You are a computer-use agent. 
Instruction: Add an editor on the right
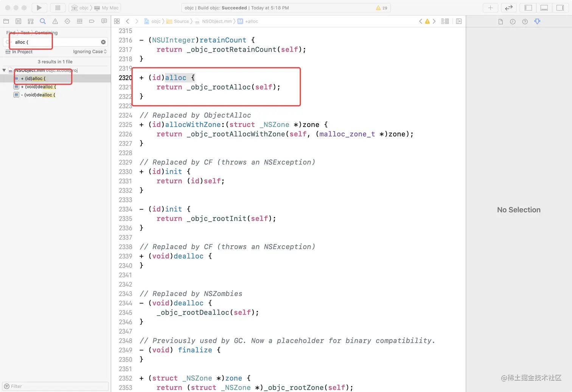point(459,21)
